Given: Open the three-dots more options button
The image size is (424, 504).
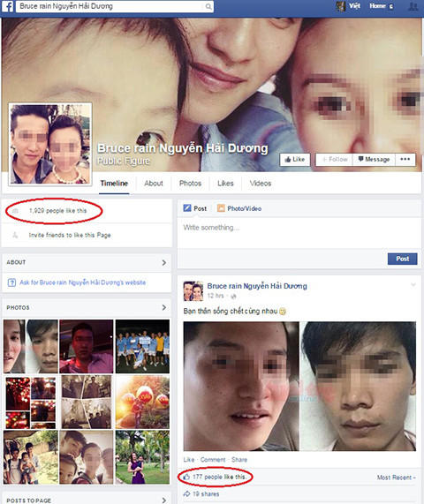Looking at the screenshot, I should tap(405, 160).
